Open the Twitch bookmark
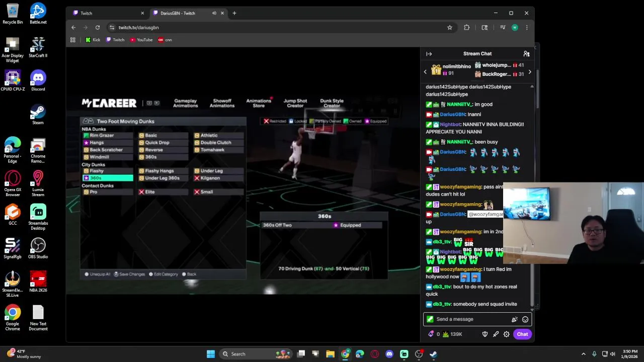 point(115,40)
